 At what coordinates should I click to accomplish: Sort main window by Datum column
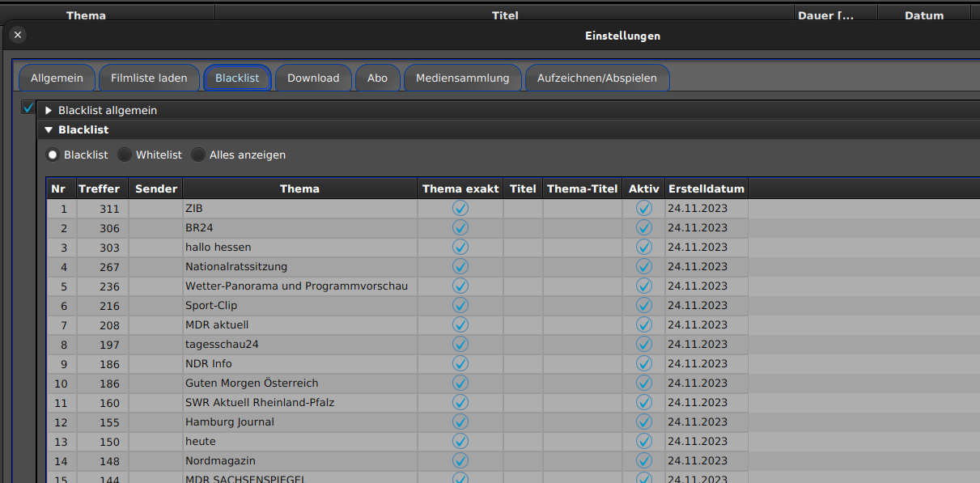(924, 15)
